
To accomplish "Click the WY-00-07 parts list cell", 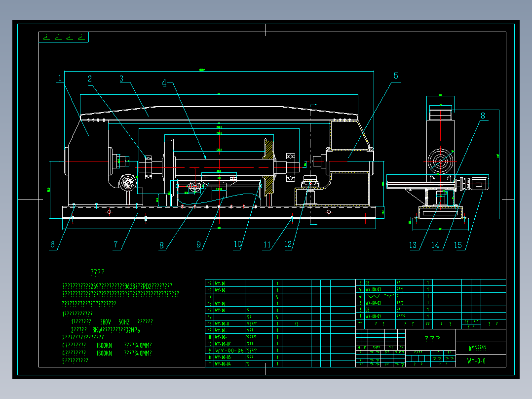I will (229, 344).
